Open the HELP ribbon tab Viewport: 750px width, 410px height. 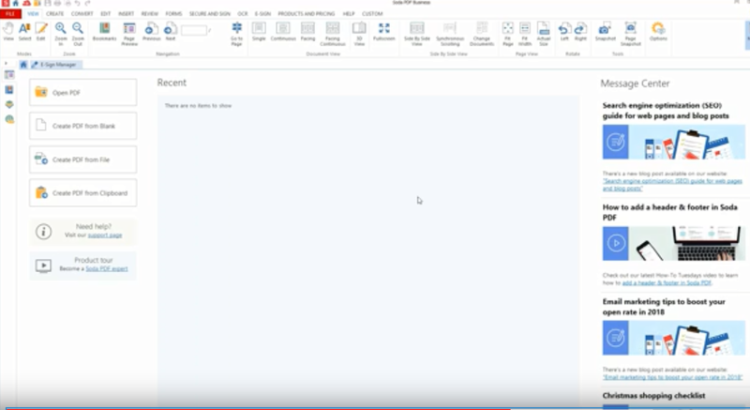click(x=349, y=14)
